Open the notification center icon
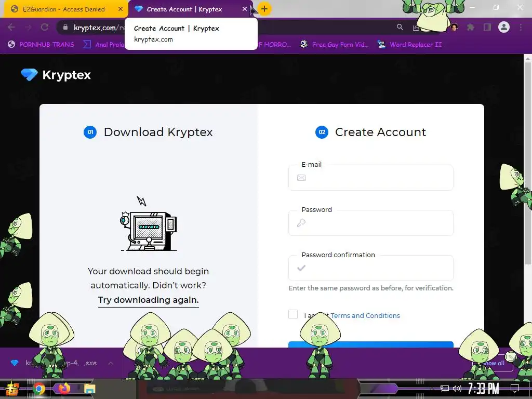Screen dimensions: 532x399 click(x=515, y=389)
